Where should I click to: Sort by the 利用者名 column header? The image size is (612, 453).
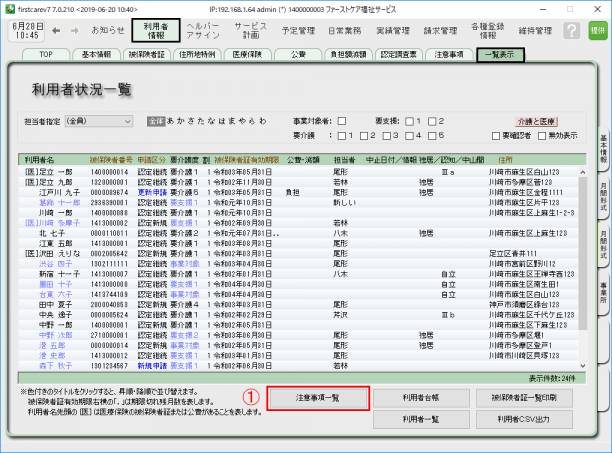39,159
